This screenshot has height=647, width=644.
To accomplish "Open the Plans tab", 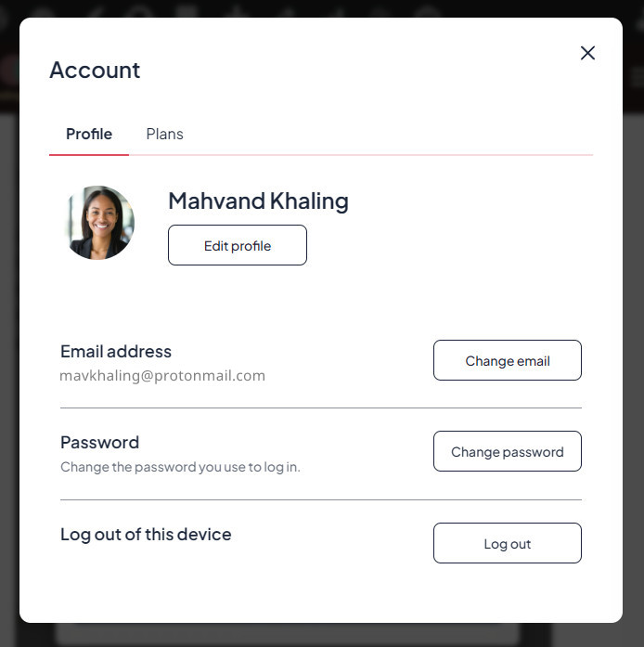I will [164, 135].
